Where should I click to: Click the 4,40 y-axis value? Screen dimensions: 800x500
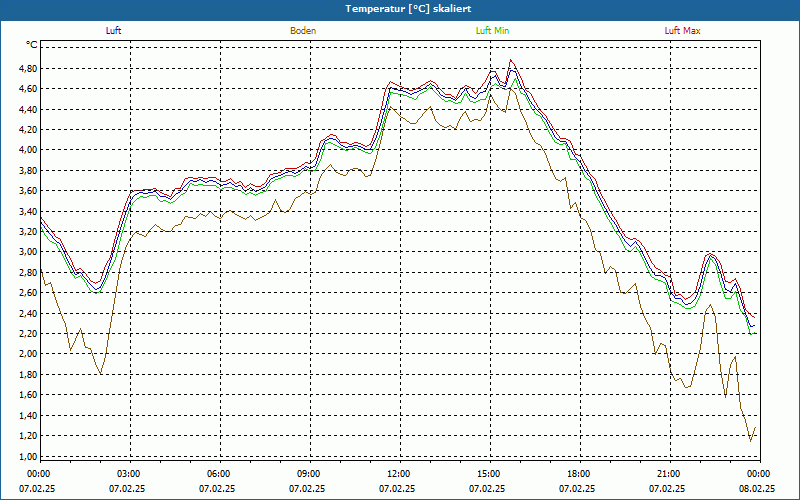coord(29,109)
